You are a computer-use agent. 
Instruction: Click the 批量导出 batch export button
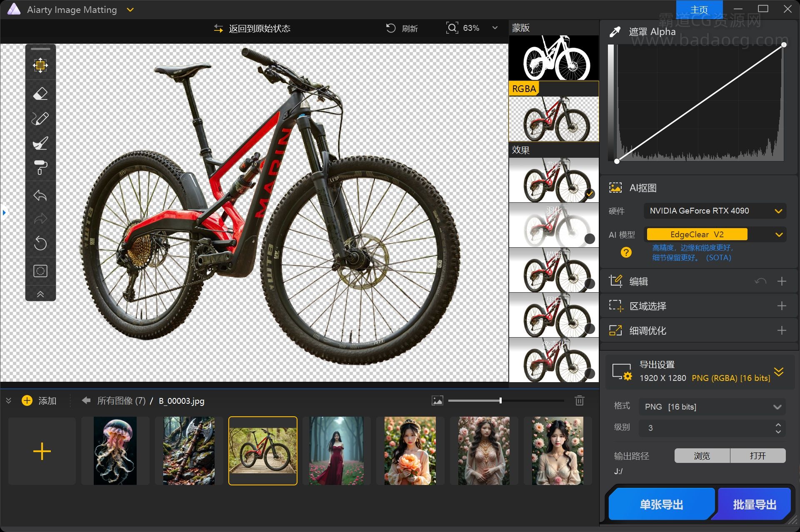(x=754, y=505)
